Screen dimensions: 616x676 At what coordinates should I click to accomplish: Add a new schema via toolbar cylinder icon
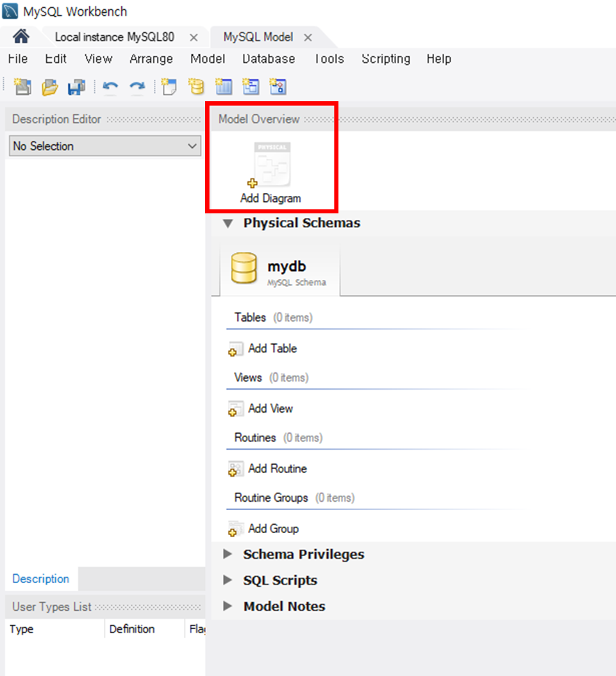196,87
